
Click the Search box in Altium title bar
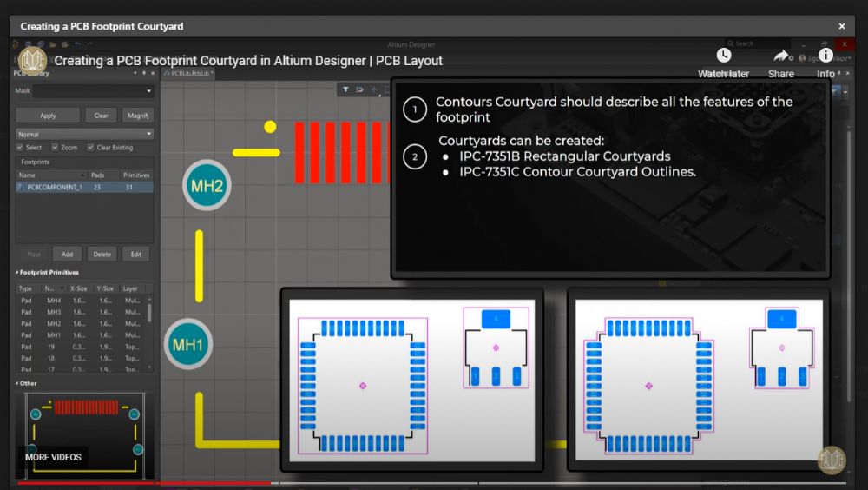(757, 43)
